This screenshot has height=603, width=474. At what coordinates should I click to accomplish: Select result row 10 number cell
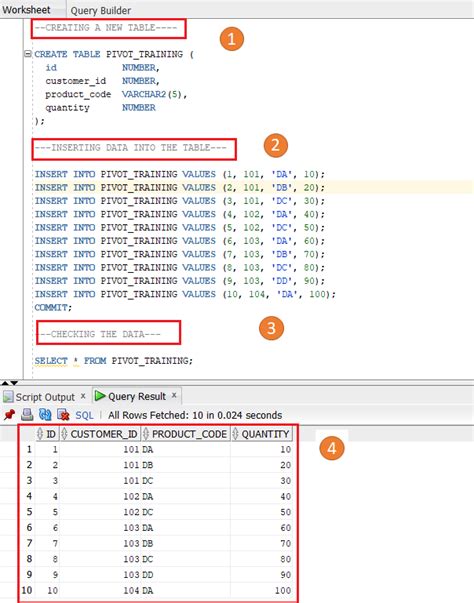[x=27, y=590]
